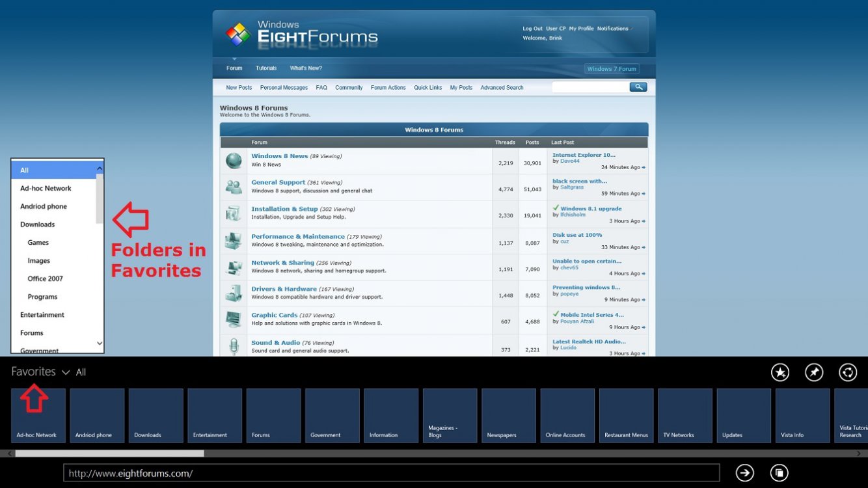Open the Ad-hoc Network favorites tile
The height and width of the screenshot is (488, 868).
click(38, 416)
